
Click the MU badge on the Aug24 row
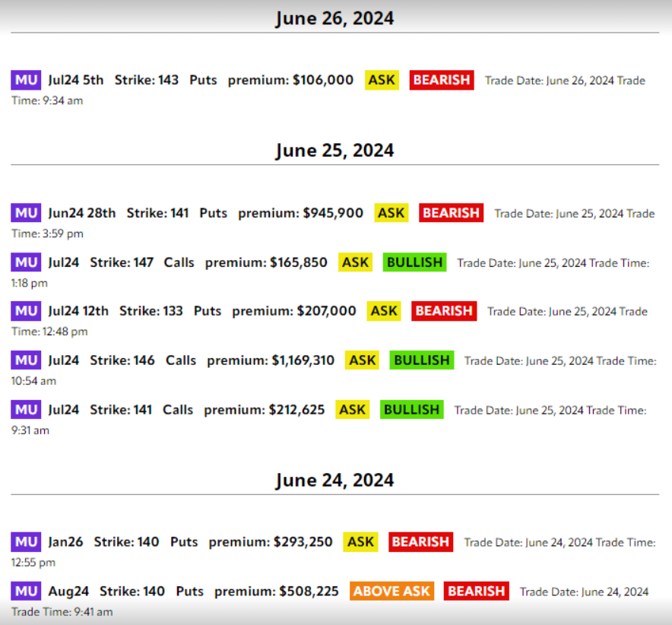point(26,591)
